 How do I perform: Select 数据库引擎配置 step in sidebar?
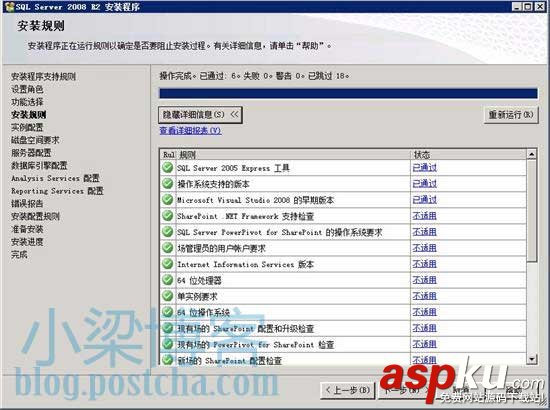coord(39,165)
